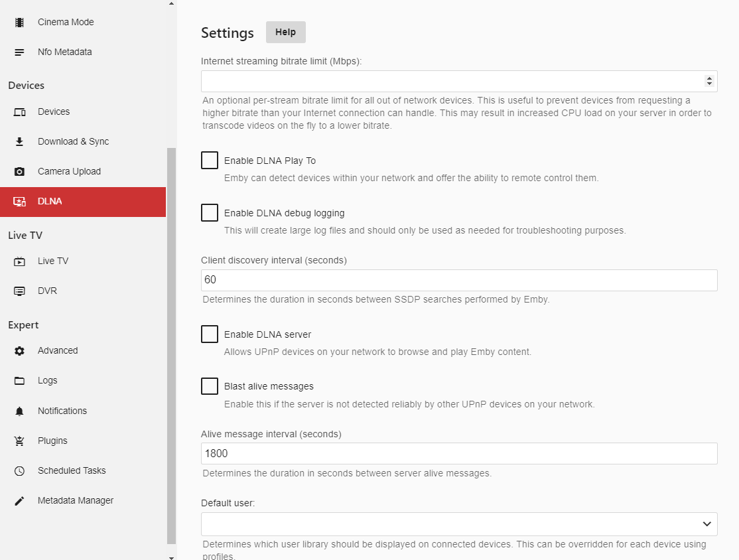
Task: Click the sidebar scroll up arrow
Action: [172, 3]
